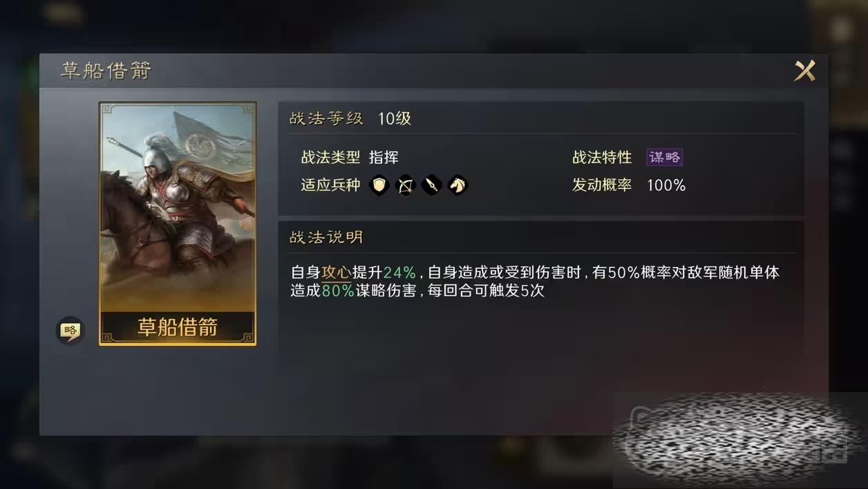Tap the 战法类型 指挥 label
Image resolution: width=868 pixels, height=489 pixels.
pos(350,157)
